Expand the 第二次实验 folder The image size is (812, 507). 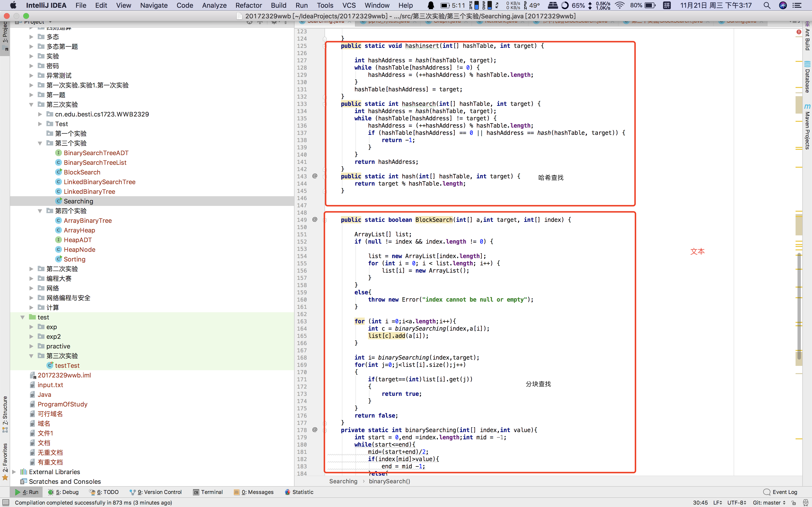(31, 269)
